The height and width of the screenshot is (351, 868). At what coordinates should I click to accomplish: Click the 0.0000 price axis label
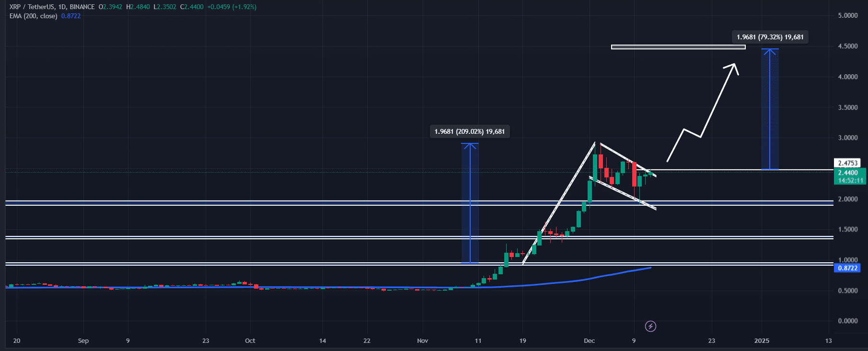tap(848, 321)
